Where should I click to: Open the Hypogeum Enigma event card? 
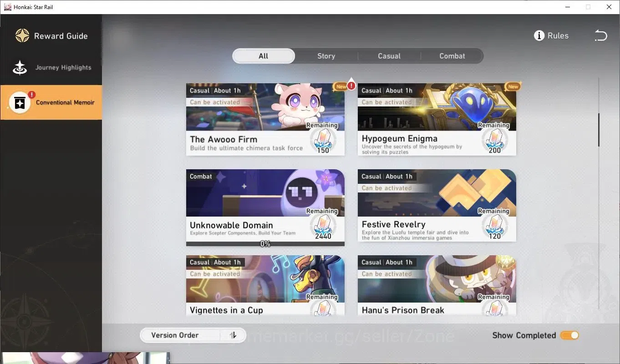(437, 119)
